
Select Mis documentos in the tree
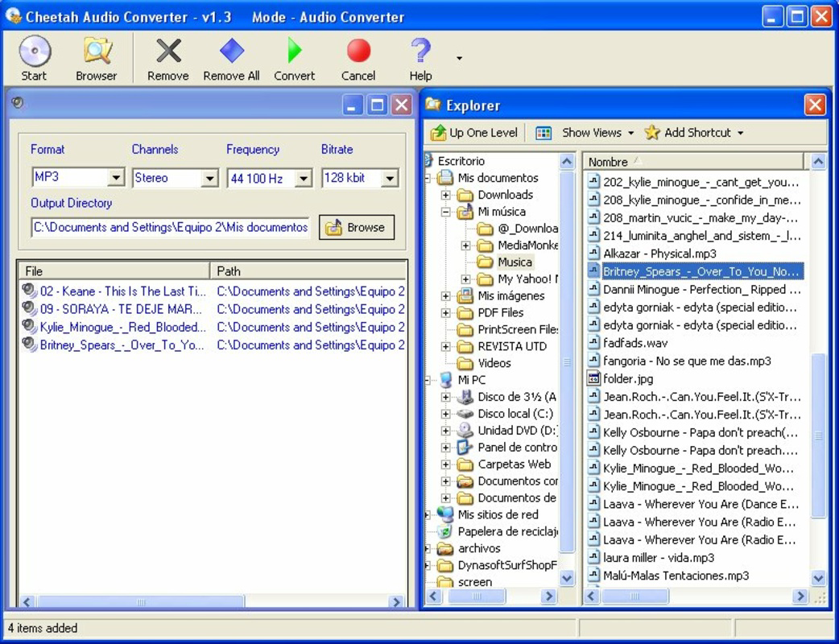pyautogui.click(x=498, y=178)
